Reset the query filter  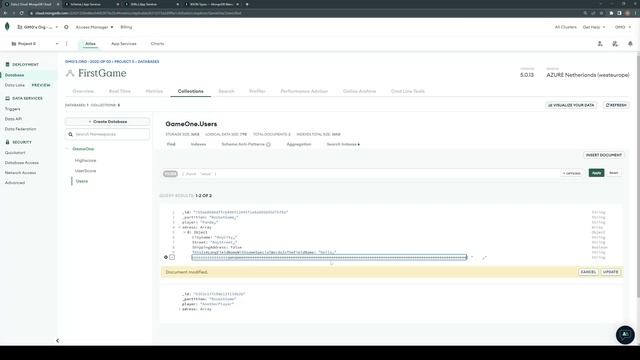pos(613,173)
